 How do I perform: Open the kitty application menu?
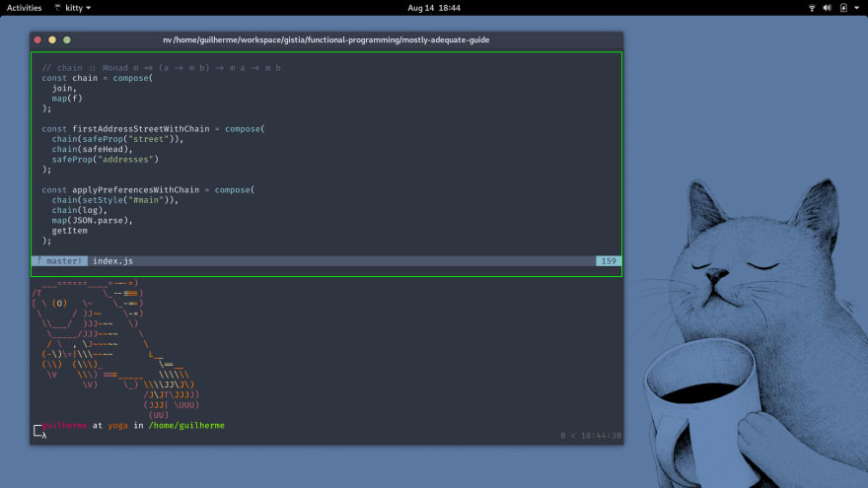[x=73, y=8]
